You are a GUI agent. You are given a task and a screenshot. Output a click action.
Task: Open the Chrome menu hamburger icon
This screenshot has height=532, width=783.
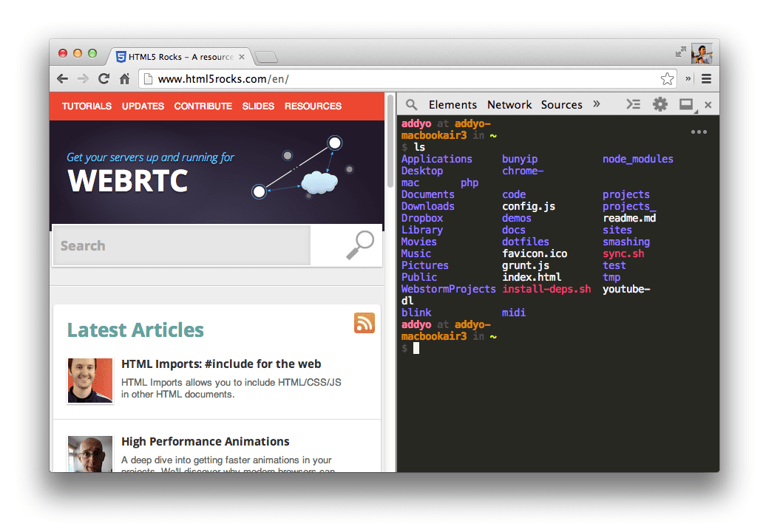(706, 78)
